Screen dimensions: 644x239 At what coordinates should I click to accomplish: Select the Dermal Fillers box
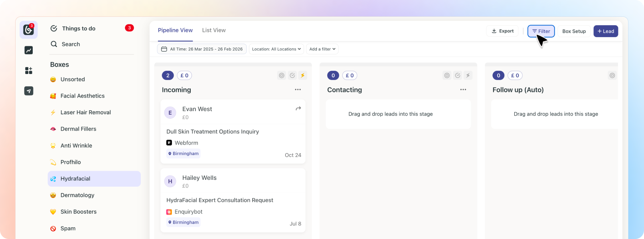94,129
